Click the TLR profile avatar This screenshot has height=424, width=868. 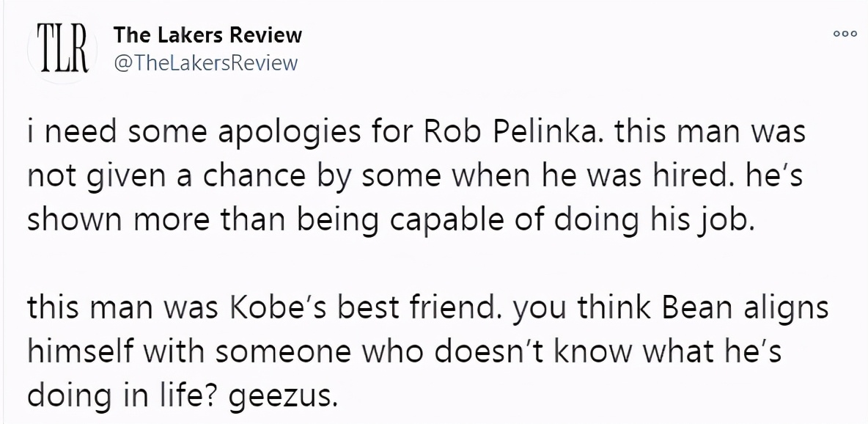[62, 48]
